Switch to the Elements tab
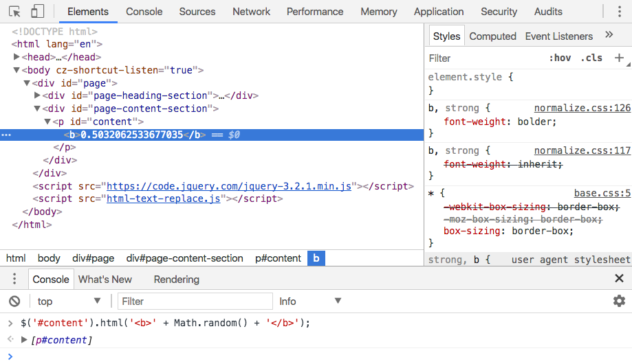This screenshot has width=632, height=364. [x=88, y=12]
